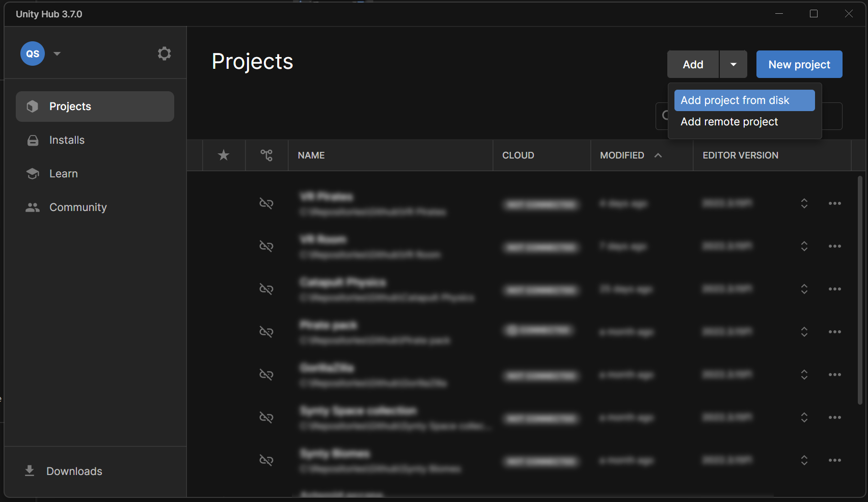Toggle the Add button dropdown arrow
The image size is (868, 502).
pos(733,64)
